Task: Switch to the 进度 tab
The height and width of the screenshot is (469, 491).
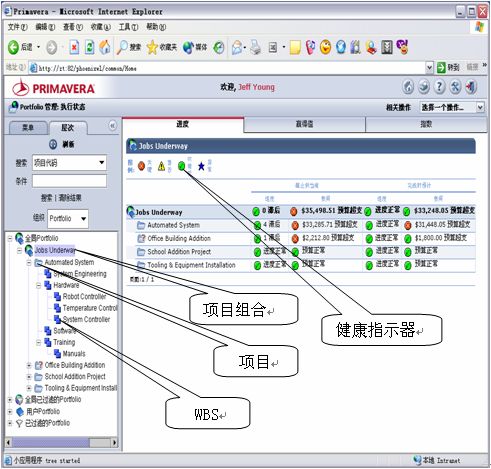Action: (x=183, y=125)
